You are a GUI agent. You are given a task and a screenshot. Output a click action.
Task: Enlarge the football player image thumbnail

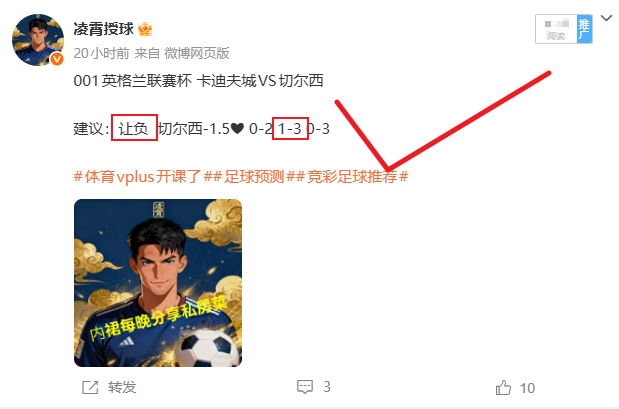pos(158,283)
